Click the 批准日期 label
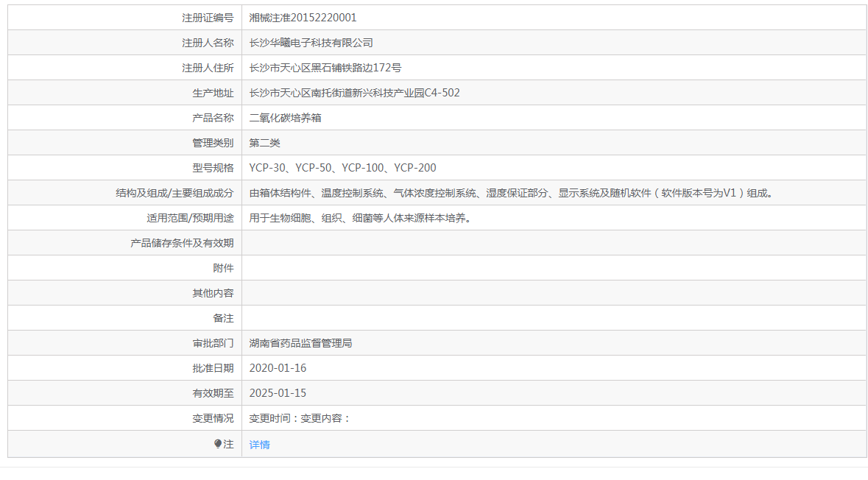Screen dimensions: 868x480 pos(213,368)
